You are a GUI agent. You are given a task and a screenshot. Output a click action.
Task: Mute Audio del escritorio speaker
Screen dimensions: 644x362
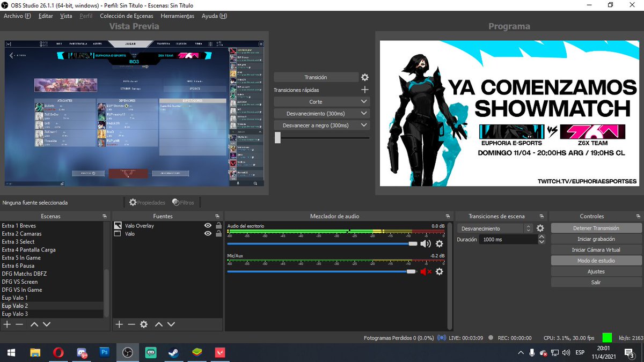click(426, 244)
